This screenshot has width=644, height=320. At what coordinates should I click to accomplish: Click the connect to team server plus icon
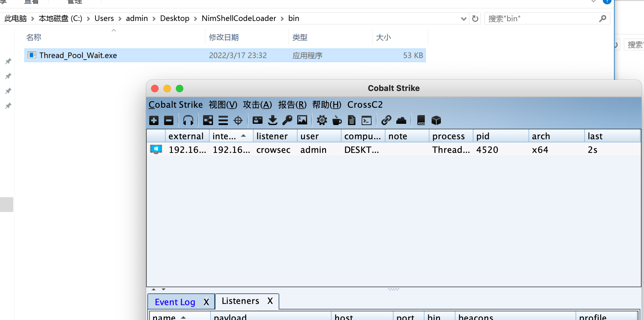pos(154,120)
